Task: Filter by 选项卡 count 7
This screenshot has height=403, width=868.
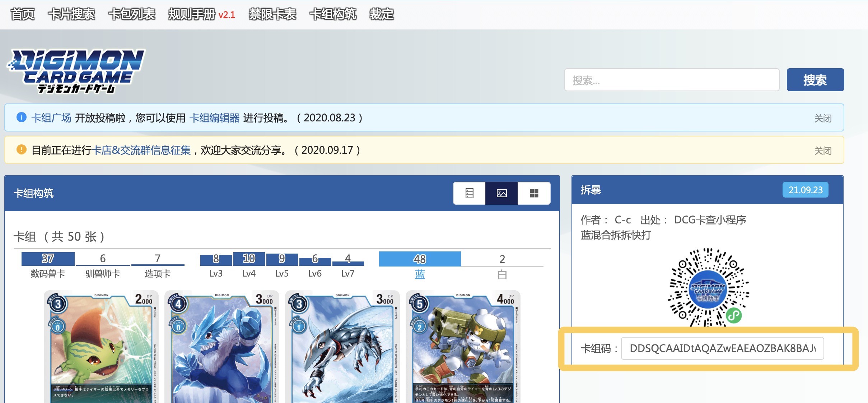Action: tap(158, 265)
